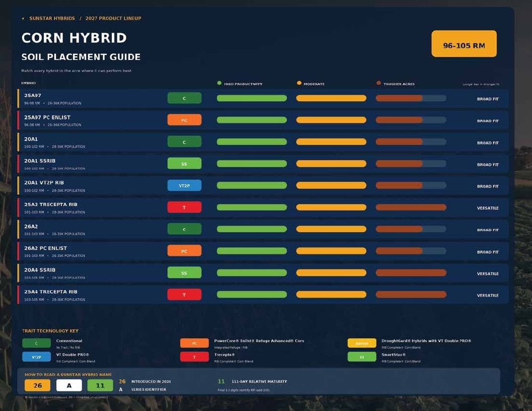The height and width of the screenshot is (411, 532).
Task: Click the green C badge in the 25A97 row
Action: pyautogui.click(x=184, y=98)
